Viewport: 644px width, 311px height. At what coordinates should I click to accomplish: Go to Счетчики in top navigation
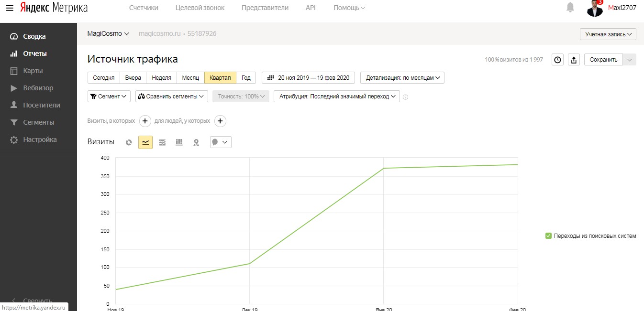tap(144, 8)
